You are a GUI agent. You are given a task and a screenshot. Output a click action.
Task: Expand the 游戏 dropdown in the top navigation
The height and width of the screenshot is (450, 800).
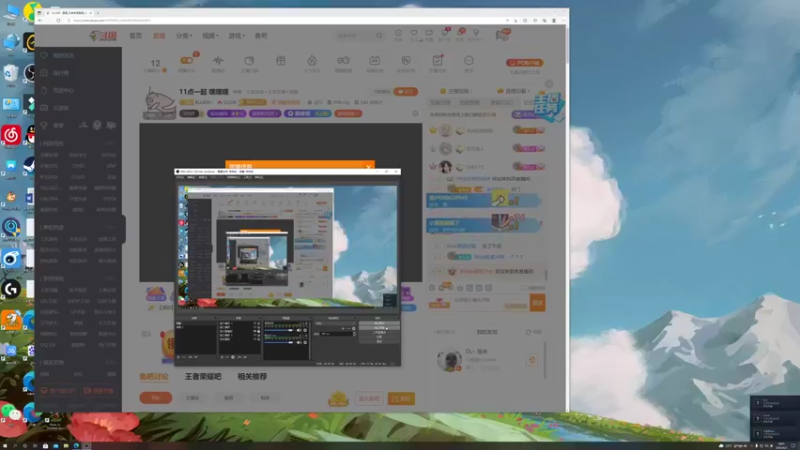(236, 36)
